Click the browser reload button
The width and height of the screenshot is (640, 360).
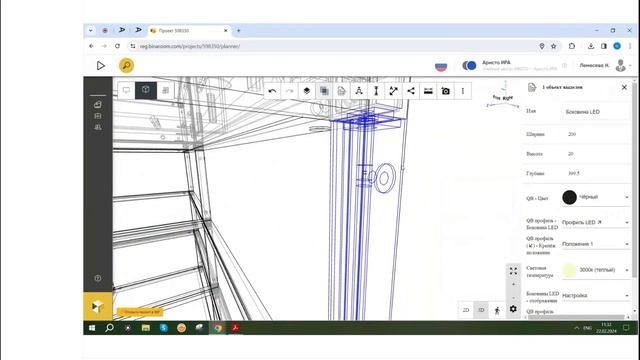click(x=117, y=46)
